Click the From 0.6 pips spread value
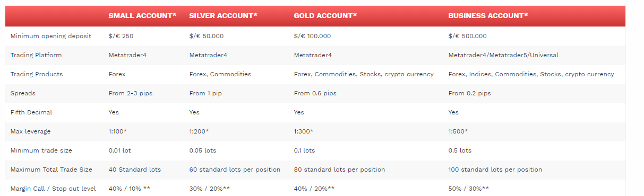Viewport: 644px width, 196px height. (x=315, y=93)
